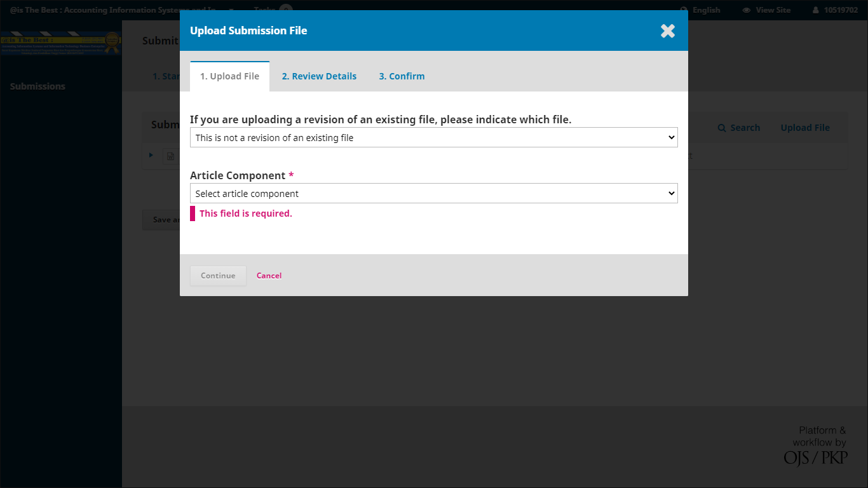The width and height of the screenshot is (868, 488).
Task: Open the file revision dropdown
Action: tap(433, 137)
